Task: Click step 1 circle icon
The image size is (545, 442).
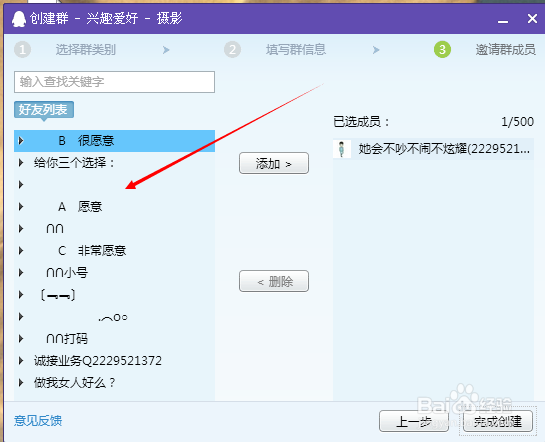Action: pyautogui.click(x=23, y=50)
